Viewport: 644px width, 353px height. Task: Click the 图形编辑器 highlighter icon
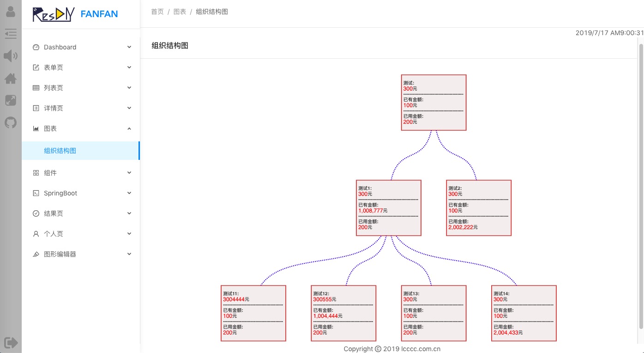click(x=36, y=254)
